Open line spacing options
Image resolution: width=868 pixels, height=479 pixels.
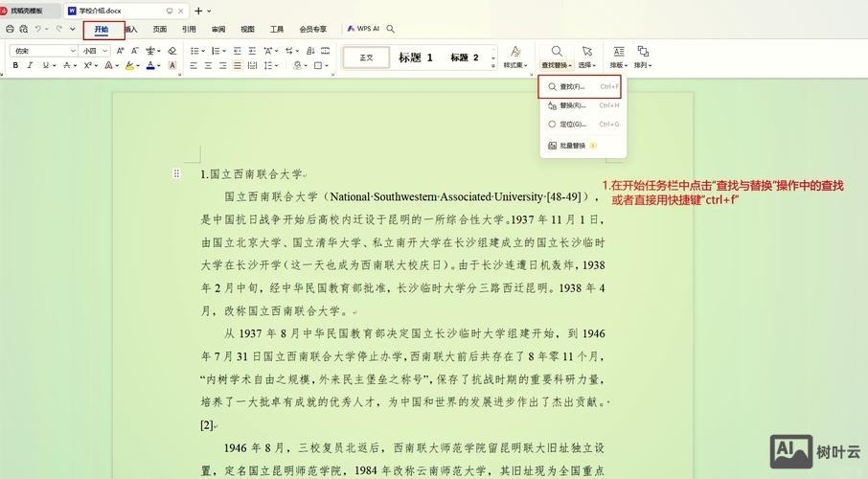tap(268, 65)
